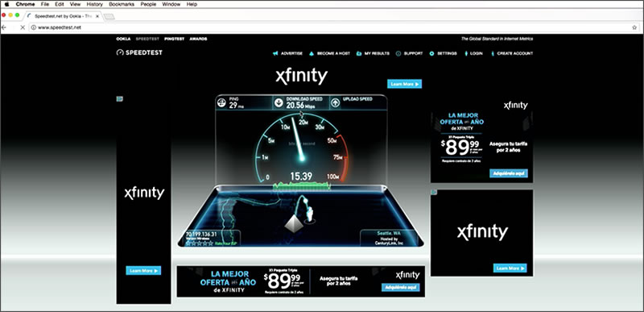Click the OOKLA link in the top navigation
This screenshot has width=644, height=312.
(x=123, y=39)
